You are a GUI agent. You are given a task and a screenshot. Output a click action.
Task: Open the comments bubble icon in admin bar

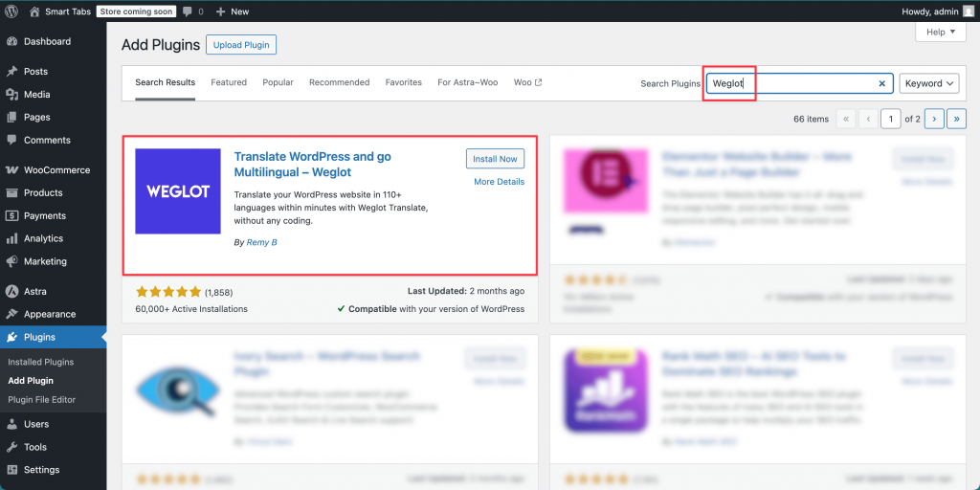point(188,11)
